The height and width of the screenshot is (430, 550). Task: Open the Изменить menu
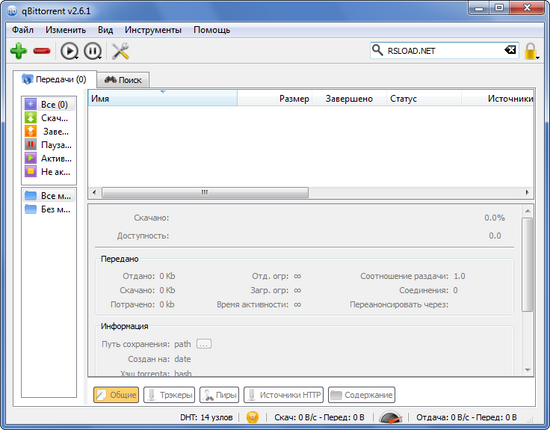[x=66, y=30]
